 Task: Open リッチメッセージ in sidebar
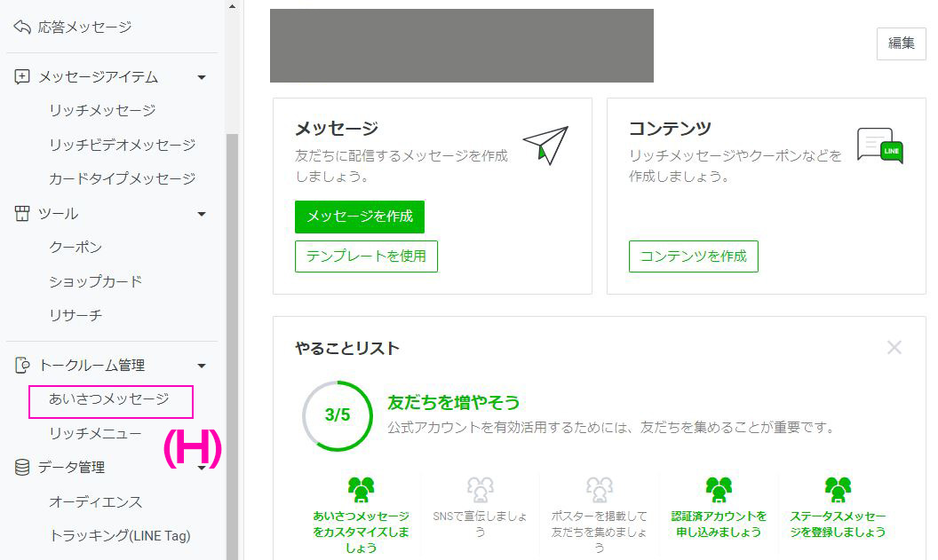tap(102, 111)
